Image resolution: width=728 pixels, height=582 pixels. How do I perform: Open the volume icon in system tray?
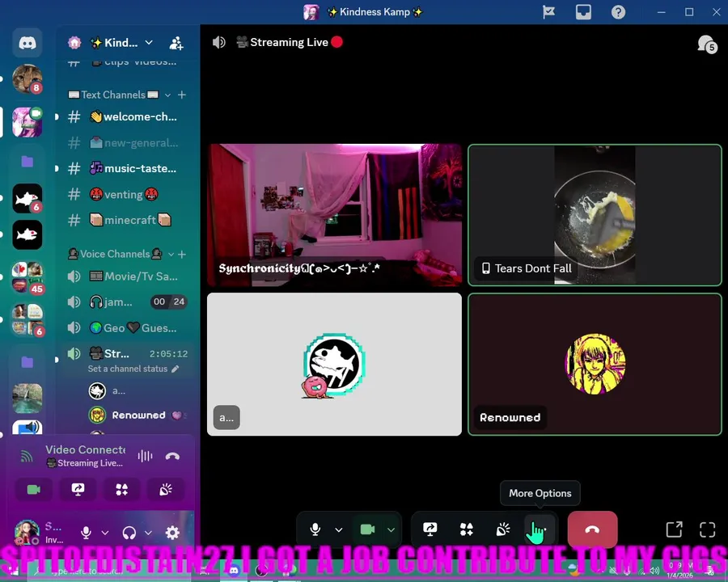654,571
